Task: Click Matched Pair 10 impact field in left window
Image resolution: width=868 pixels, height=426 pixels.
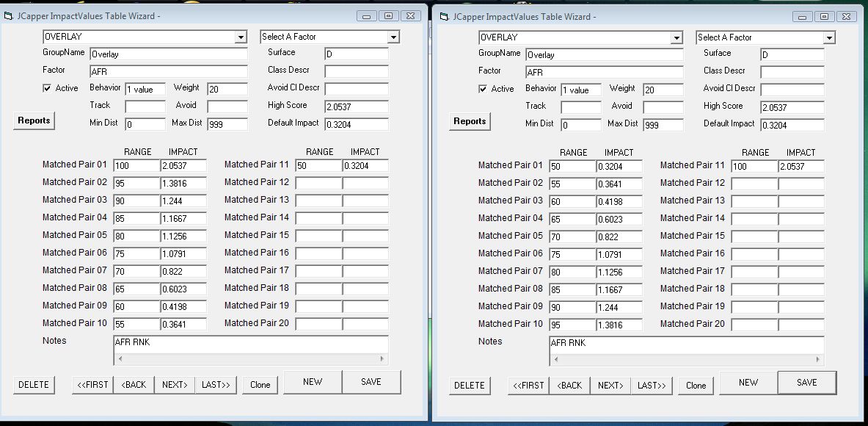Action: [x=183, y=324]
